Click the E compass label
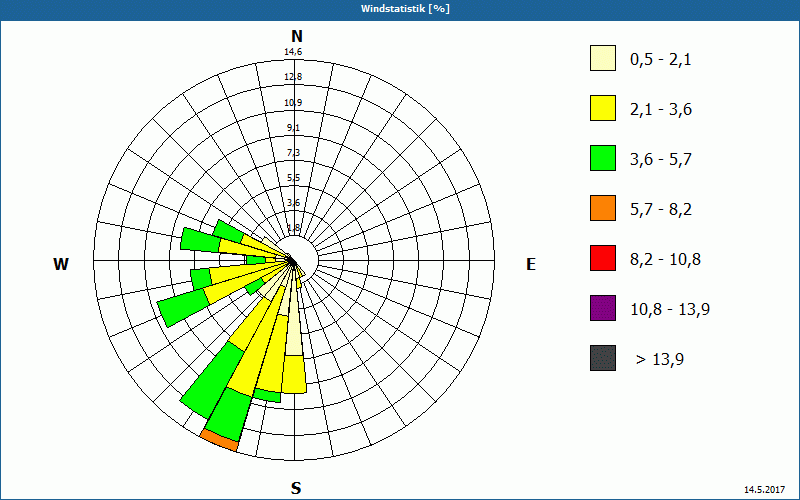This screenshot has width=800, height=500. (531, 264)
